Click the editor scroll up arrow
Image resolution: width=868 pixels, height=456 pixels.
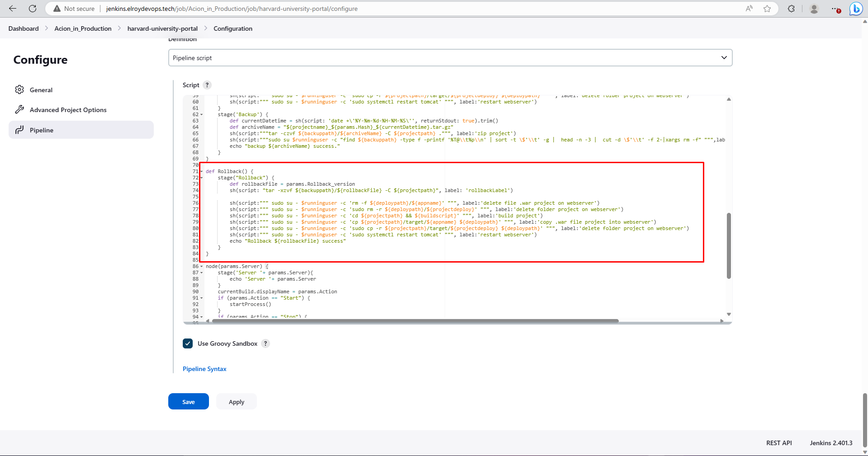click(x=729, y=99)
